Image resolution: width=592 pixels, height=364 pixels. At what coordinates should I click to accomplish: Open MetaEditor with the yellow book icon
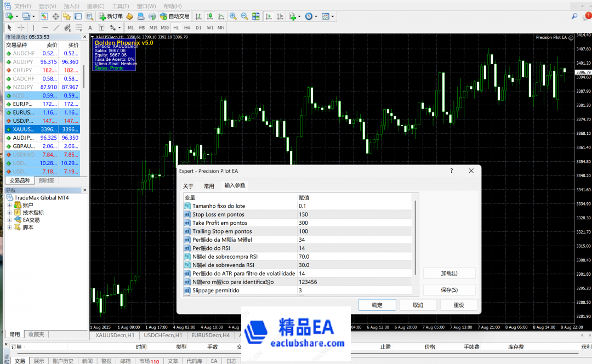coord(129,16)
